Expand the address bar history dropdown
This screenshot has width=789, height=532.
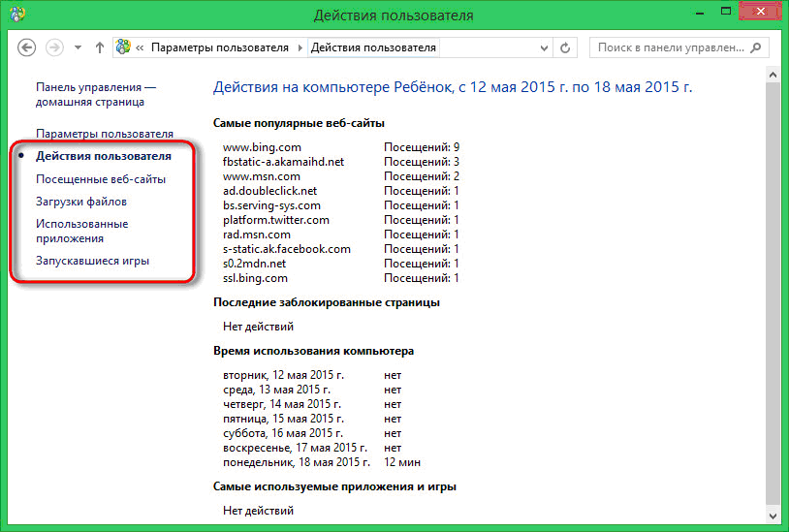pyautogui.click(x=544, y=48)
